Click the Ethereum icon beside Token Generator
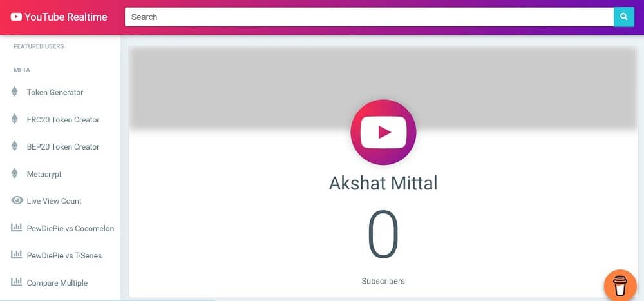The width and height of the screenshot is (644, 301). click(x=15, y=92)
